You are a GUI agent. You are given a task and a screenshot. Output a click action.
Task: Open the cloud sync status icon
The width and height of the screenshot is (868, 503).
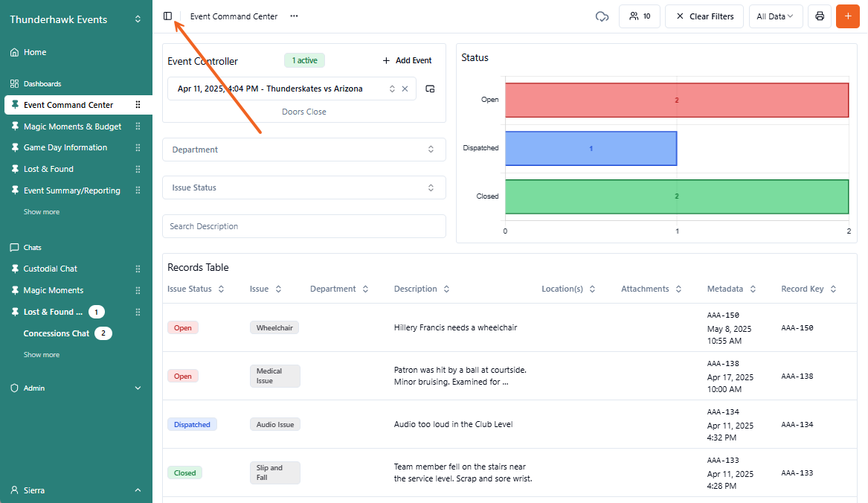pos(602,16)
